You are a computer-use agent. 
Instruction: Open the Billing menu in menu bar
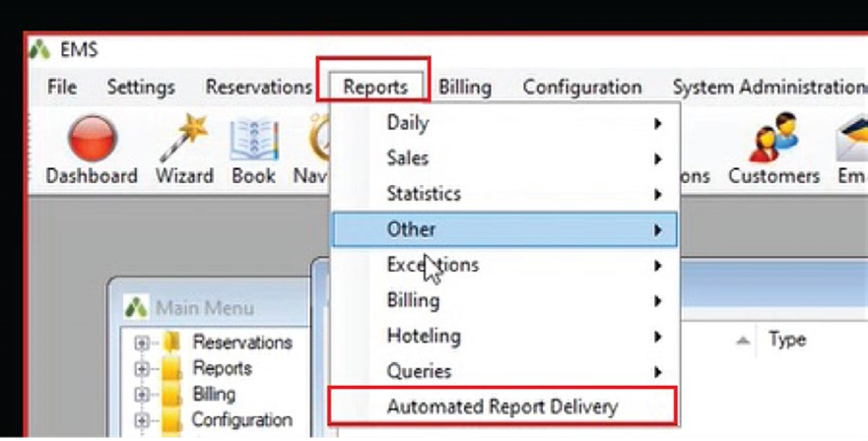tap(464, 87)
